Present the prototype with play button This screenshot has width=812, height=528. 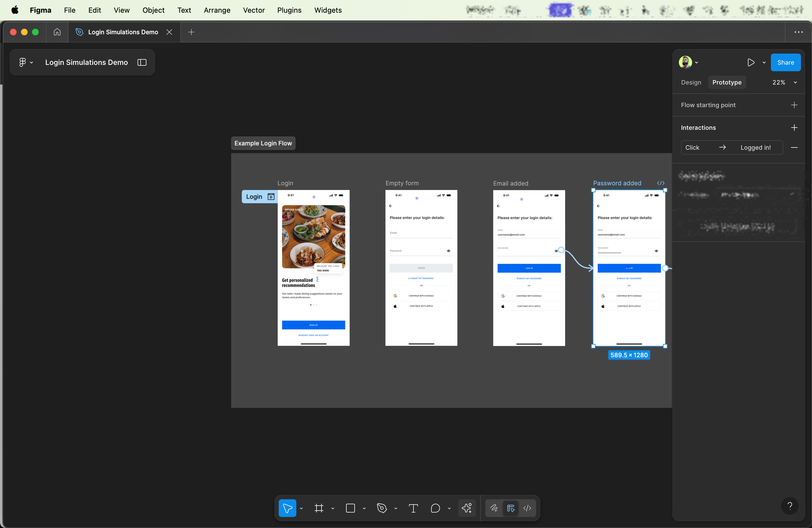coord(751,62)
